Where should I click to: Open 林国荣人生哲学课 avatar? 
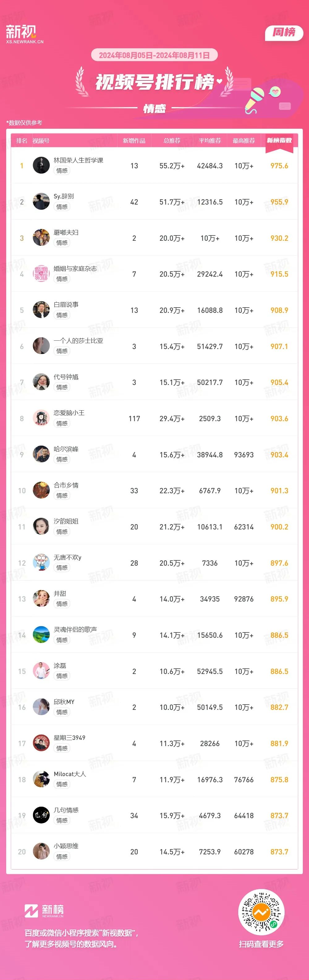[x=41, y=166]
